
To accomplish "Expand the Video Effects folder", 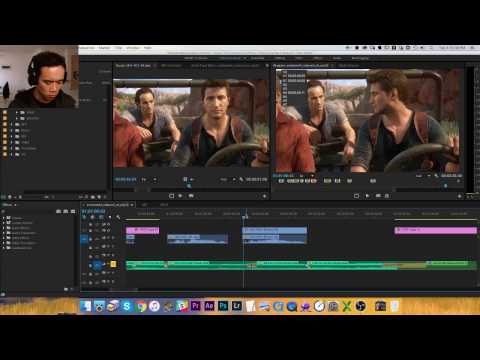I will 4,238.
